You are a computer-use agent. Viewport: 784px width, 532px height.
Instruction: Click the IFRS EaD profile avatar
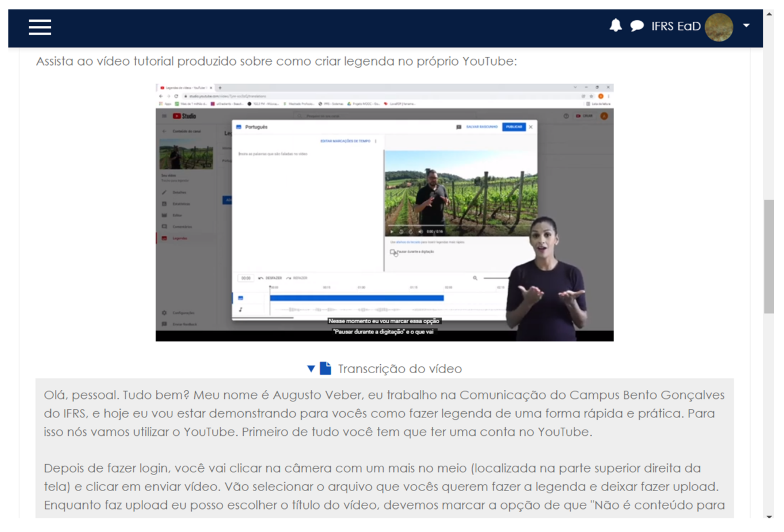[719, 27]
